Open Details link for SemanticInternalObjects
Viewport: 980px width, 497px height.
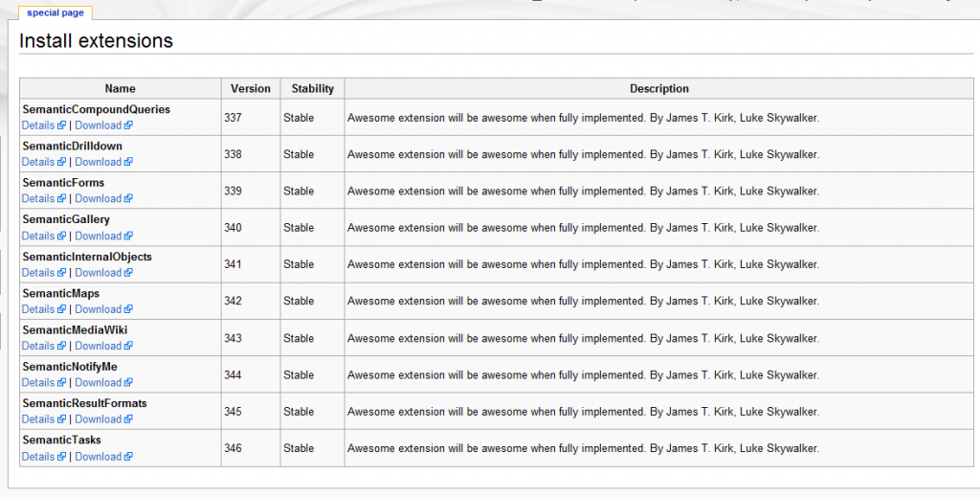click(44, 273)
